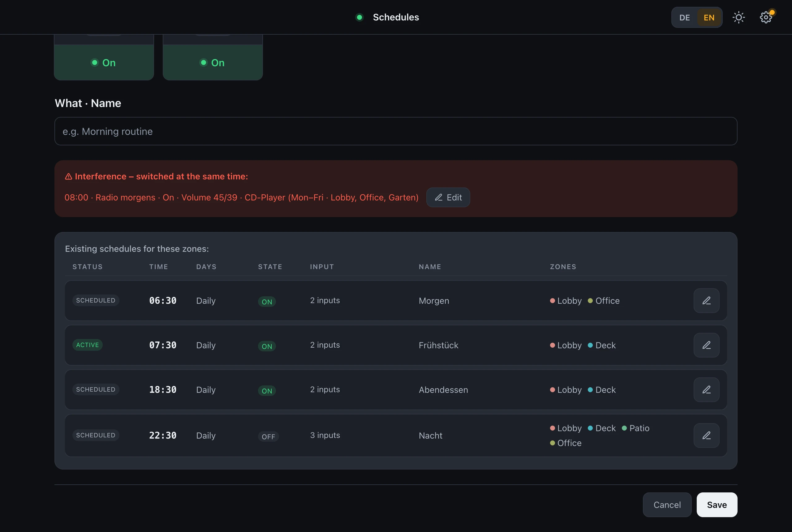Image resolution: width=792 pixels, height=532 pixels.
Task: Click the Abendessen schedule name
Action: pyautogui.click(x=443, y=389)
